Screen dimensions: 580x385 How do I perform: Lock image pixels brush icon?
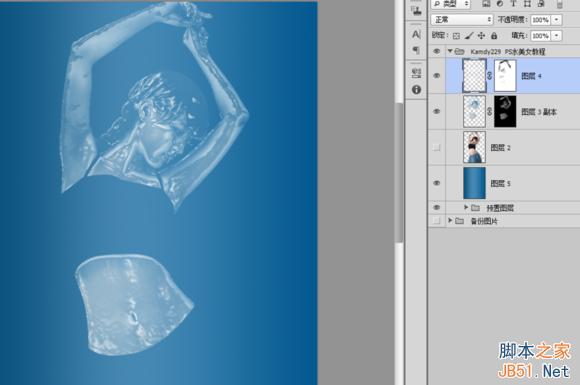(469, 36)
